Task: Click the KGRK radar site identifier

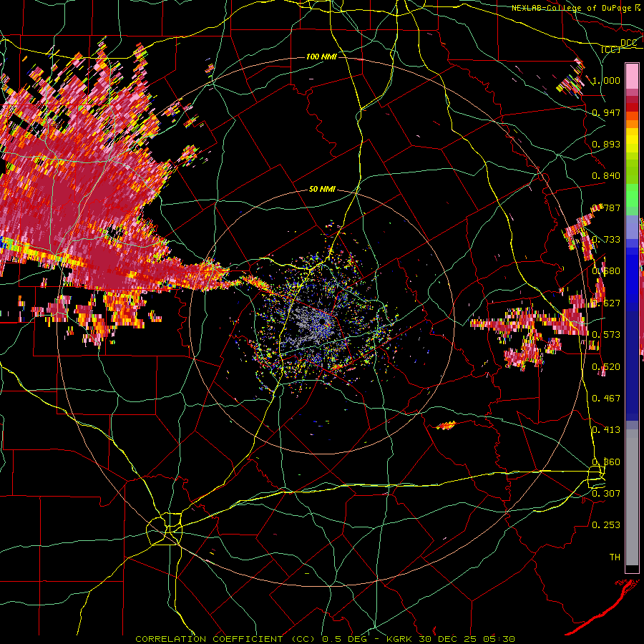Action: [x=401, y=639]
